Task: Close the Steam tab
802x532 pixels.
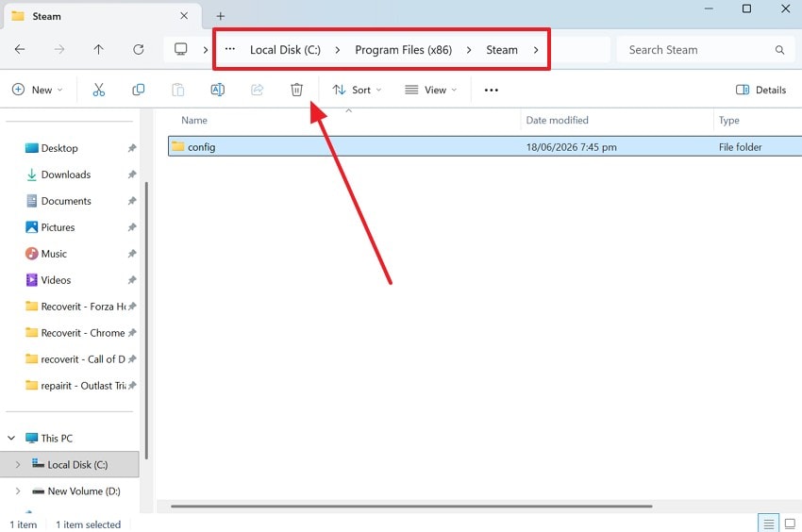Action: click(x=184, y=16)
